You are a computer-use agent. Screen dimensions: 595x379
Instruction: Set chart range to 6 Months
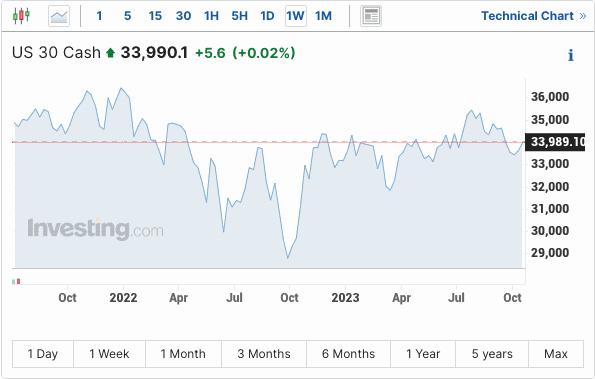[348, 354]
